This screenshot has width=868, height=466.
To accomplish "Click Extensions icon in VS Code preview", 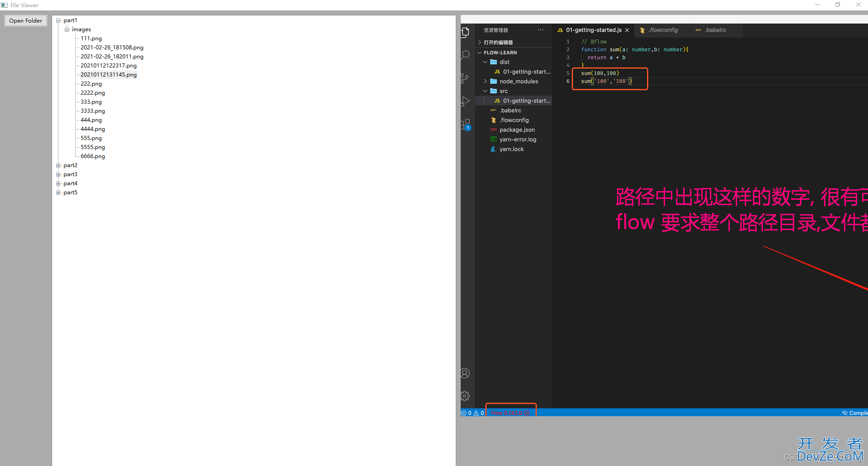I will click(466, 125).
